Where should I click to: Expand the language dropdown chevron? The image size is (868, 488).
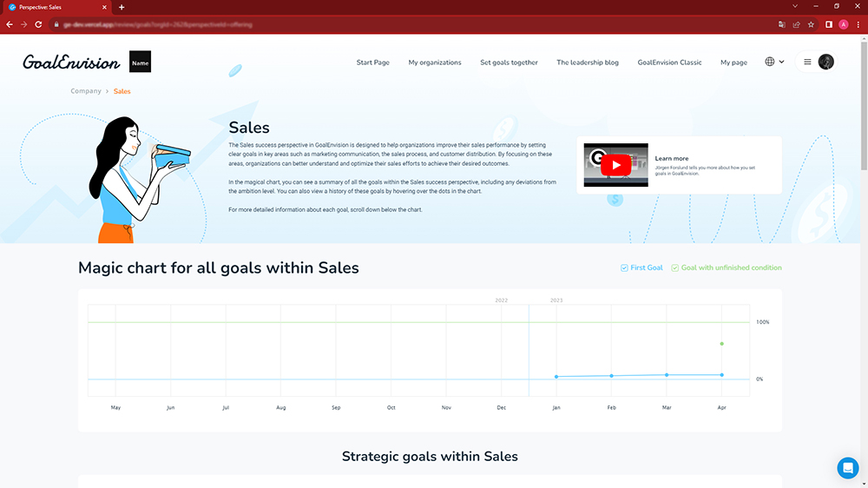click(782, 62)
